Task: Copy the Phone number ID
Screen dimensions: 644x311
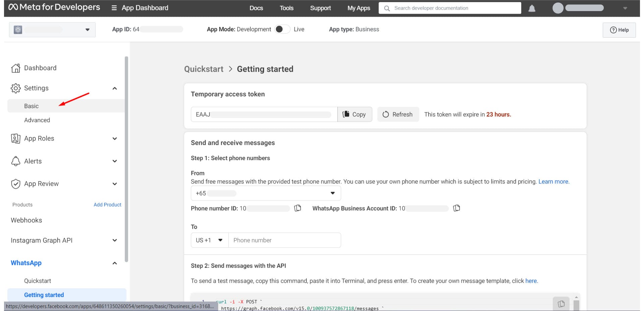Action: (298, 208)
